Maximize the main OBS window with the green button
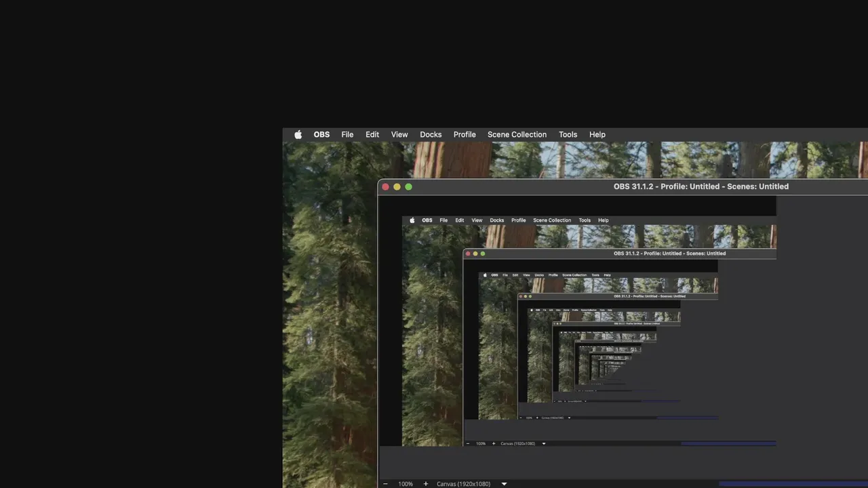The width and height of the screenshot is (868, 488). [x=409, y=186]
